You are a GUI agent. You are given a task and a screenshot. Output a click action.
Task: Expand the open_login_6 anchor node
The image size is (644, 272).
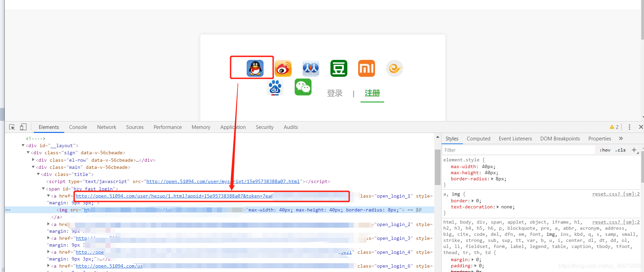click(x=48, y=266)
